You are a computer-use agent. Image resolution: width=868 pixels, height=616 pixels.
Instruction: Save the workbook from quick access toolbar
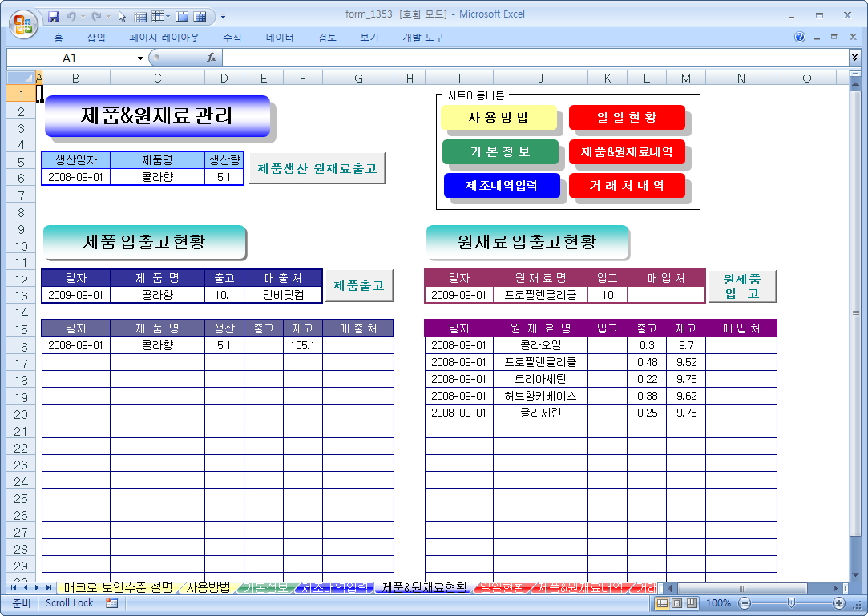[x=54, y=16]
